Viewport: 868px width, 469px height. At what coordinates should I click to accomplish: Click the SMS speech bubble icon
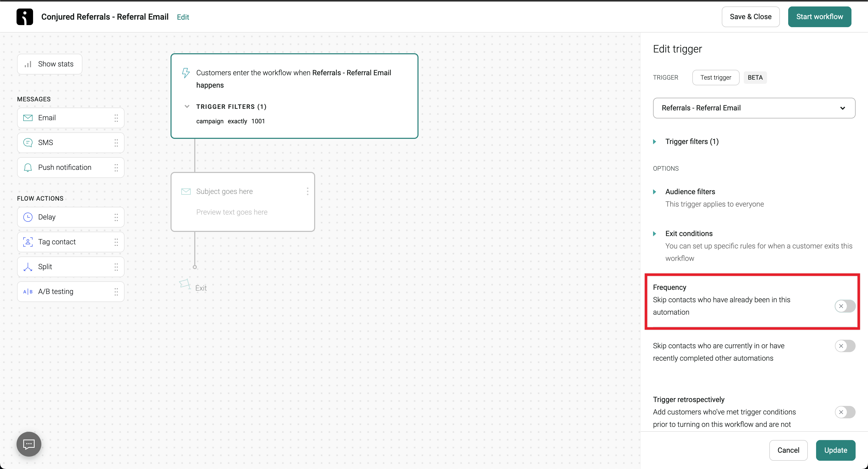tap(28, 143)
